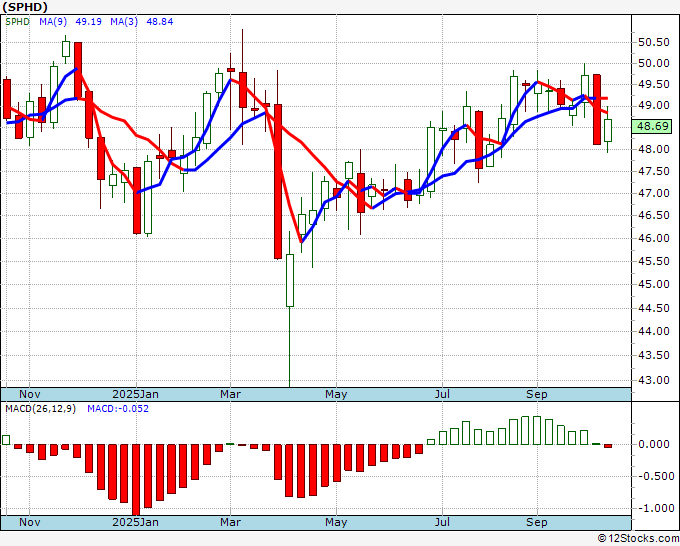Open the 12Stocks.com copyright link
Screen dimensions: 680x546
click(x=638, y=539)
